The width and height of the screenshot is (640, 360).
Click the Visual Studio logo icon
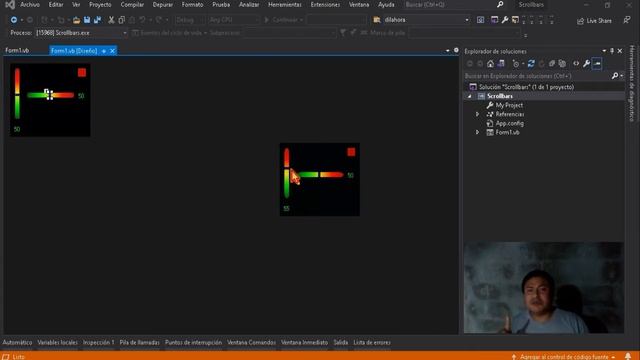(x=10, y=5)
